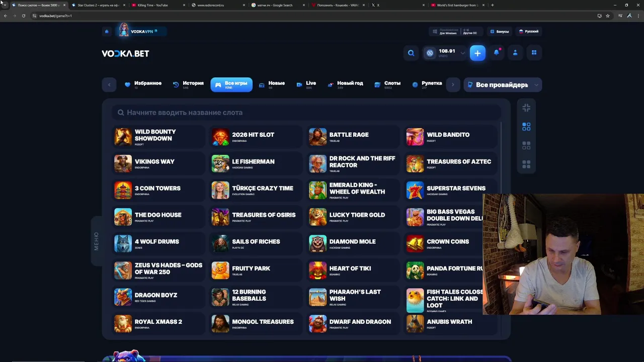Switch to the История category tab

pos(188,84)
